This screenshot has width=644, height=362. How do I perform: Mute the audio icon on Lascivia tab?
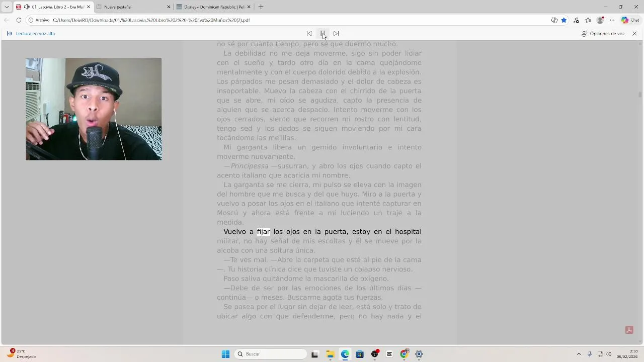pyautogui.click(x=27, y=7)
